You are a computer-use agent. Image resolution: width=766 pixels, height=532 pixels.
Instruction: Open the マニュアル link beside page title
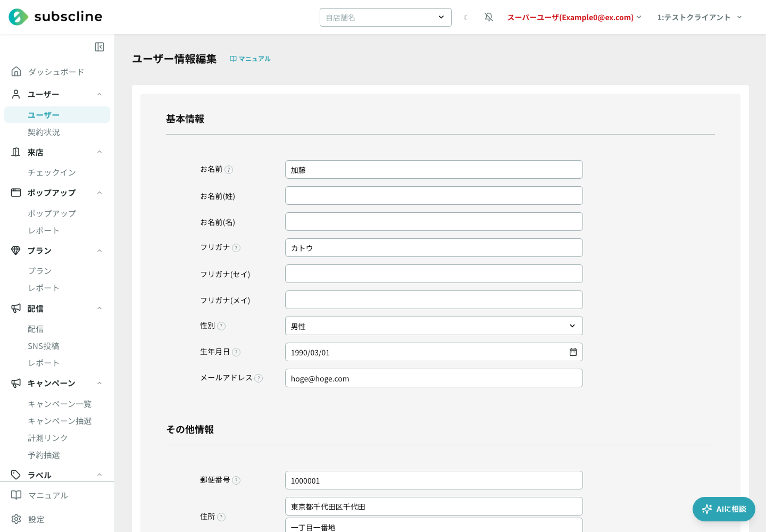point(250,59)
